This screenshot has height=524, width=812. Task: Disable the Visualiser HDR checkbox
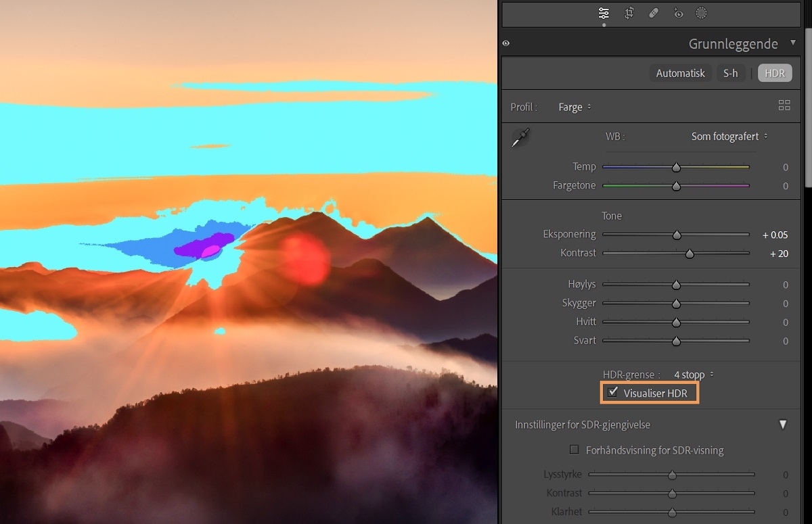point(614,392)
